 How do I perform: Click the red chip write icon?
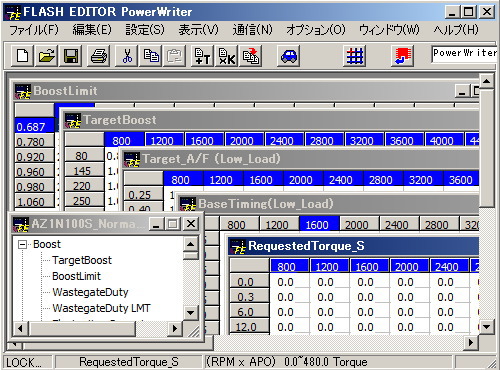coord(402,56)
